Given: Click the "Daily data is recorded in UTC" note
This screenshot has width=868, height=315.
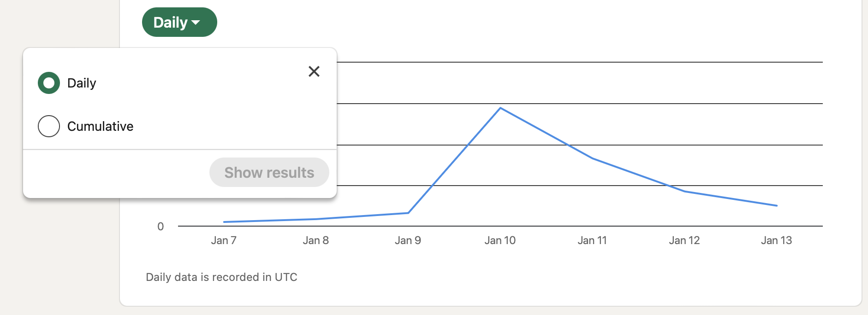Looking at the screenshot, I should pyautogui.click(x=221, y=277).
